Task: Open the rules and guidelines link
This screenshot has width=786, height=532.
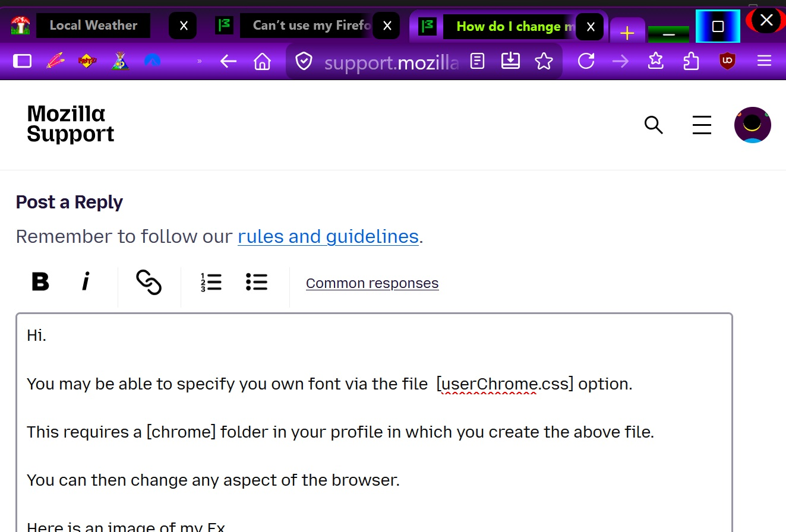Action: 329,236
